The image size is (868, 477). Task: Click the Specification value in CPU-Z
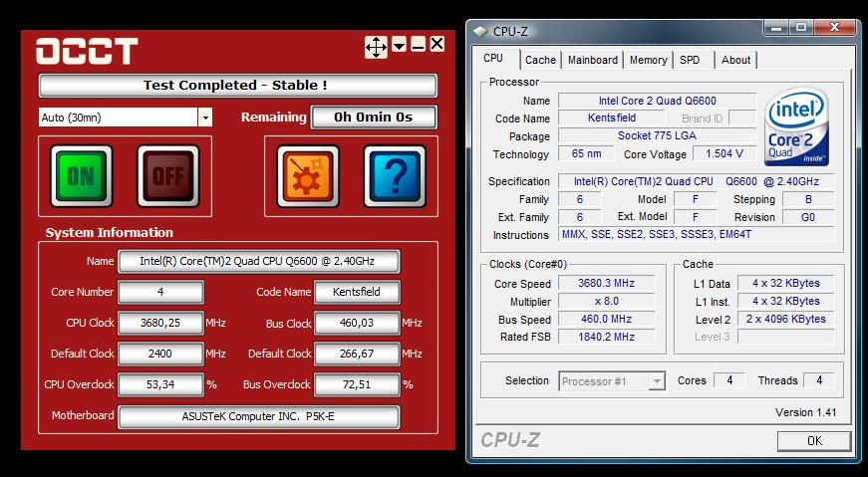(696, 181)
